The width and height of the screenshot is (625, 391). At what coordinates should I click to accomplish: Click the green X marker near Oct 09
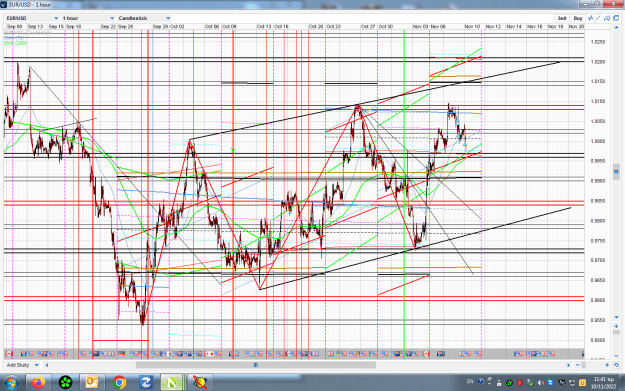pyautogui.click(x=233, y=150)
